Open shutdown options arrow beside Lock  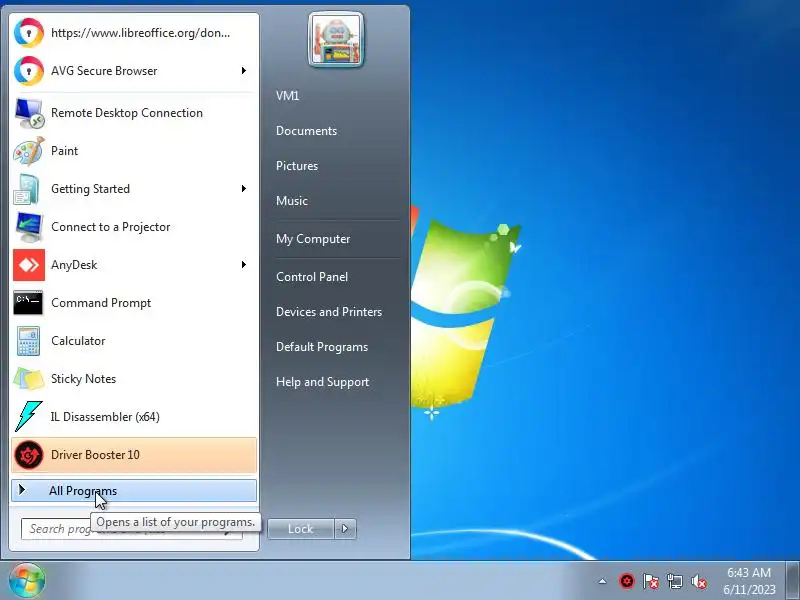345,529
